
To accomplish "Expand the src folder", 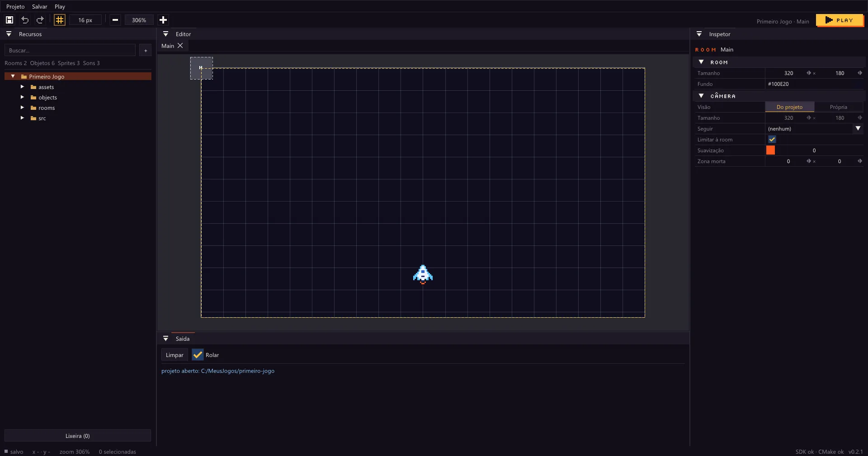I will (22, 118).
